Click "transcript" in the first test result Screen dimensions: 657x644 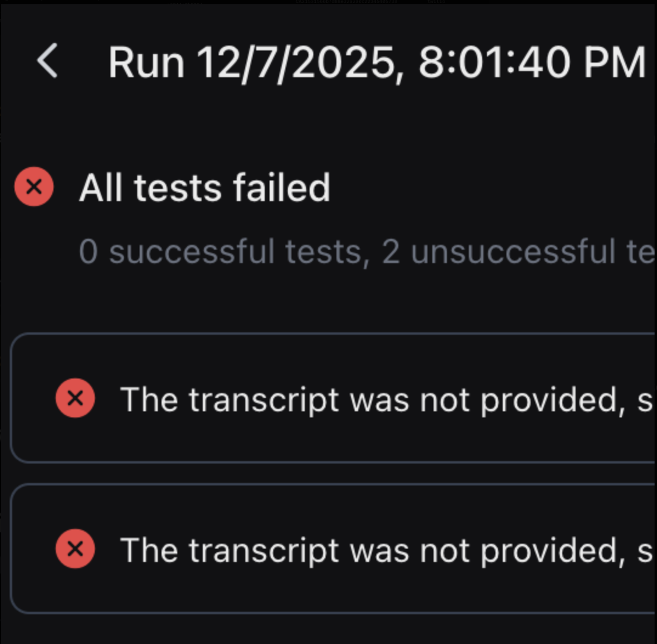pyautogui.click(x=263, y=400)
